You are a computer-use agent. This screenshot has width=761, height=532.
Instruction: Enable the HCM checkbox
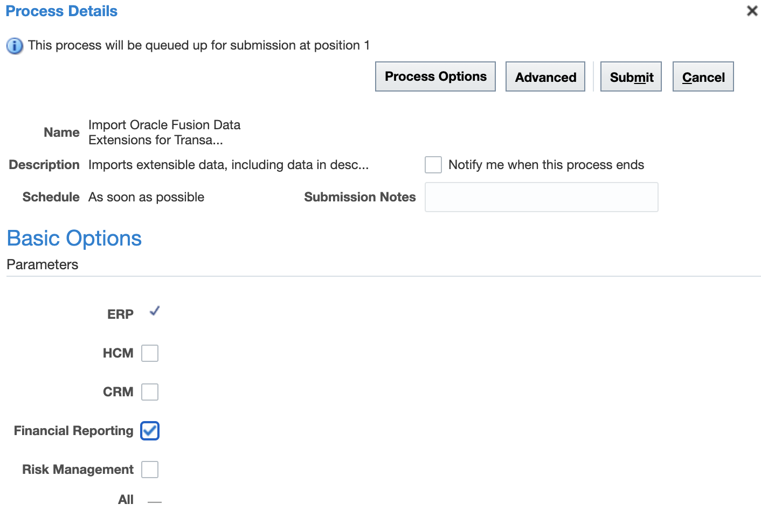[x=150, y=353]
